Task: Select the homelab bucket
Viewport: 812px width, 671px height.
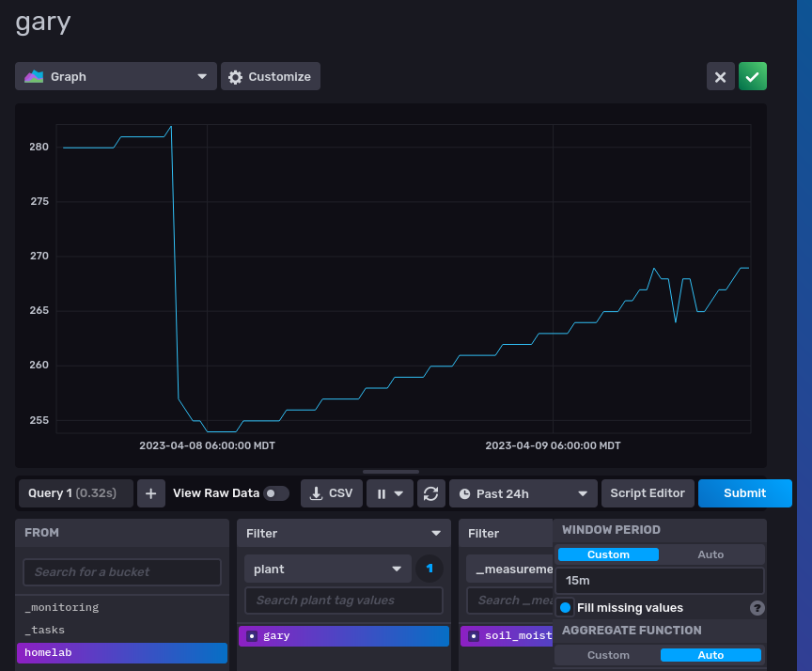Action: (x=121, y=652)
